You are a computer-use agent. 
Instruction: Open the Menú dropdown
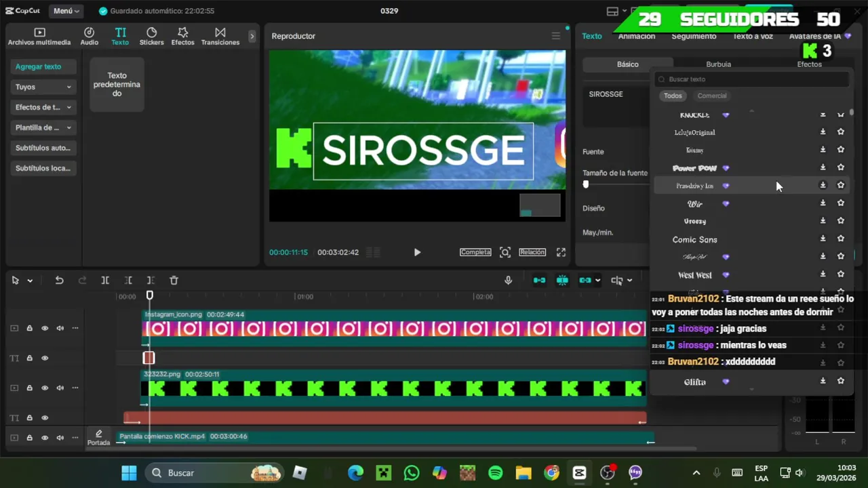tap(66, 11)
